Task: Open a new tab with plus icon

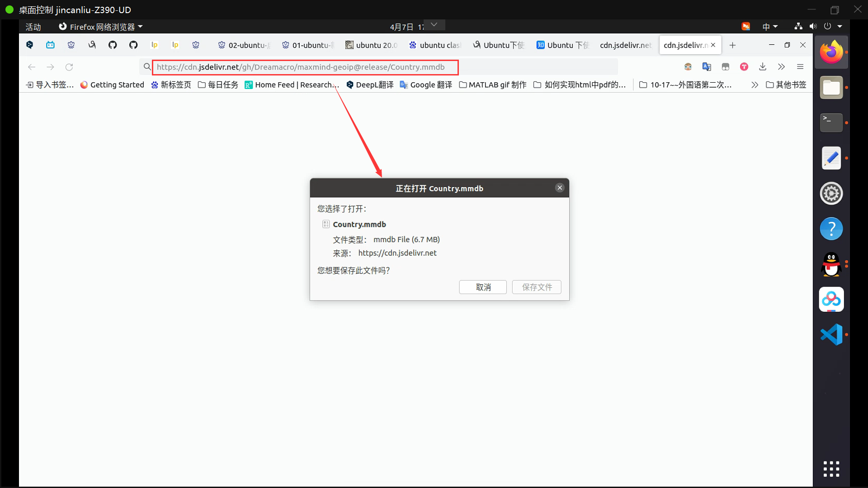Action: coord(732,45)
